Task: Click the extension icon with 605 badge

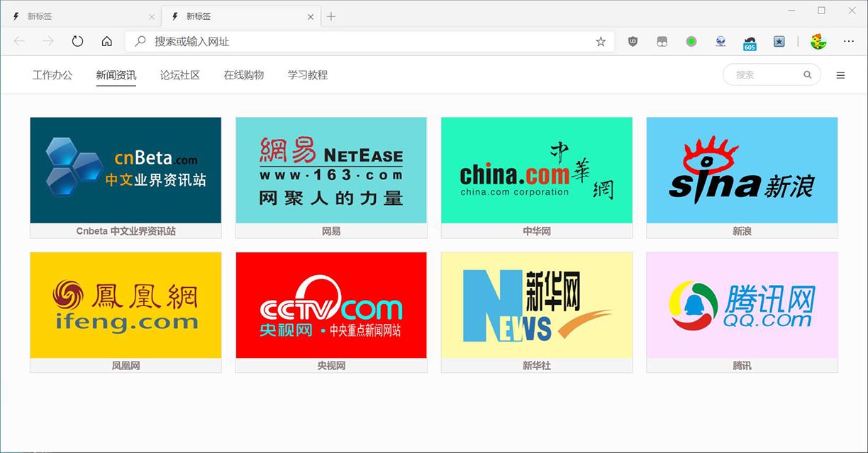Action: (750, 43)
